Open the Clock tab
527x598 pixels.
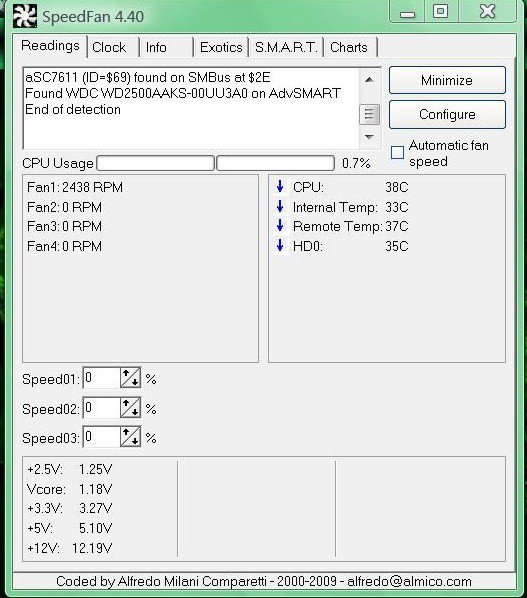coord(113,47)
